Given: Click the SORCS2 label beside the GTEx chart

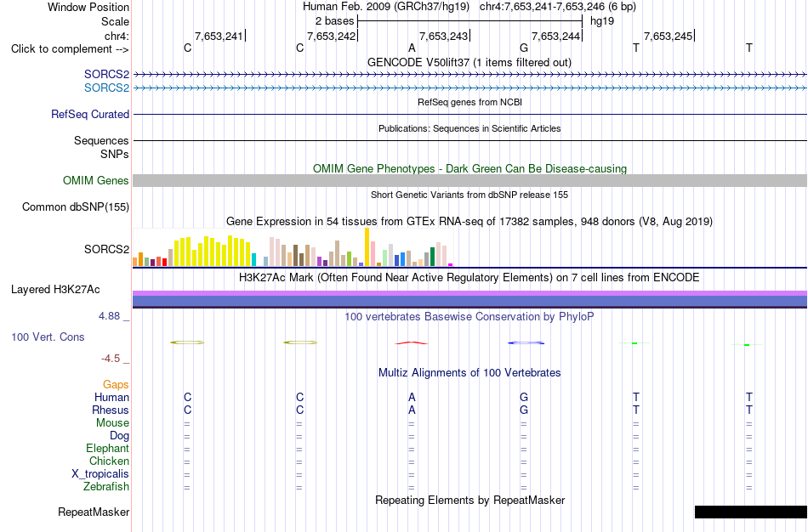Looking at the screenshot, I should [106, 249].
